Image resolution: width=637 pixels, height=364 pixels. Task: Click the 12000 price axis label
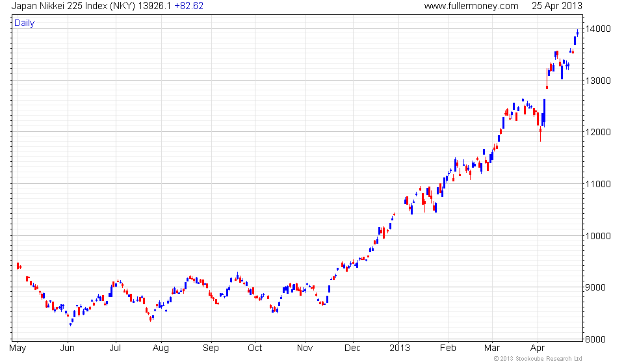coord(597,133)
